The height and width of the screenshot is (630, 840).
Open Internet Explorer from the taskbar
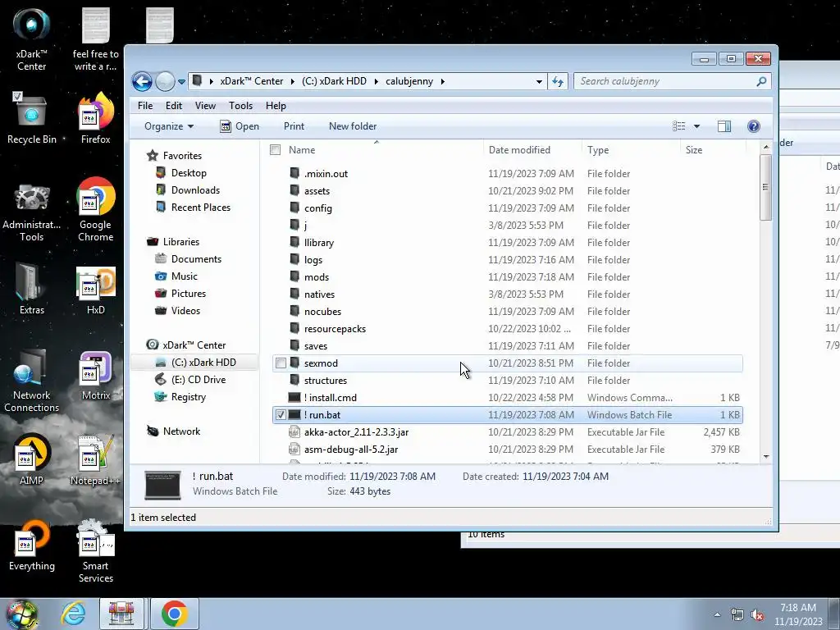[73, 614]
